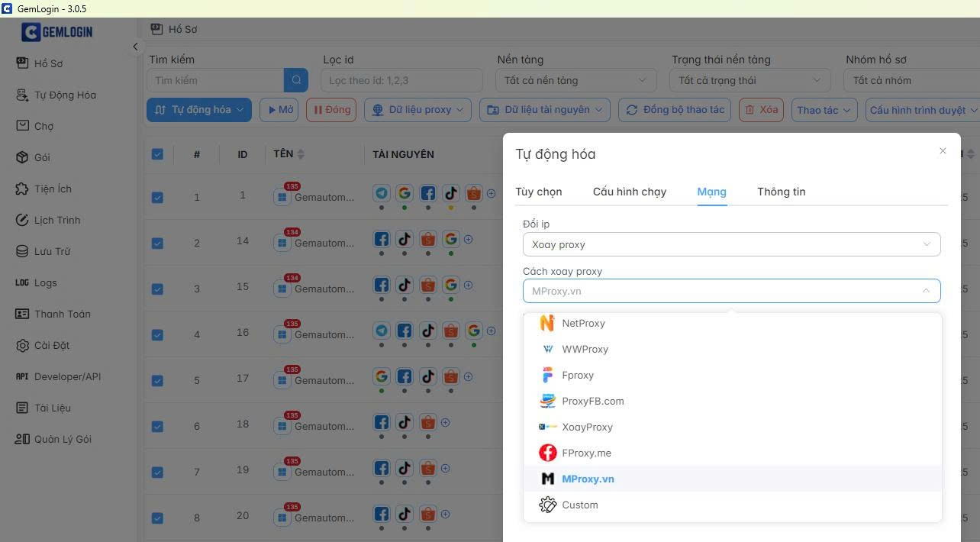Switch to the Tùy chọn tab
Image resolution: width=980 pixels, height=542 pixels.
click(539, 192)
